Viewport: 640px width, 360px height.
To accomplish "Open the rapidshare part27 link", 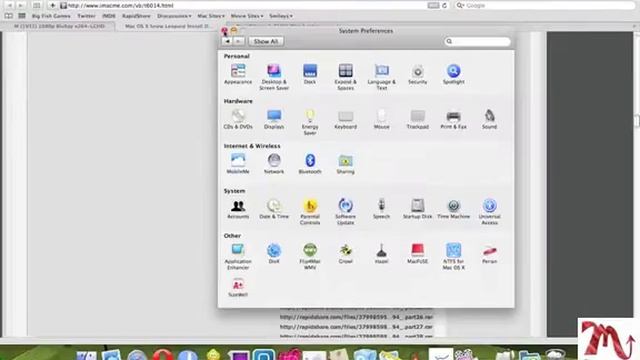I will (356, 327).
